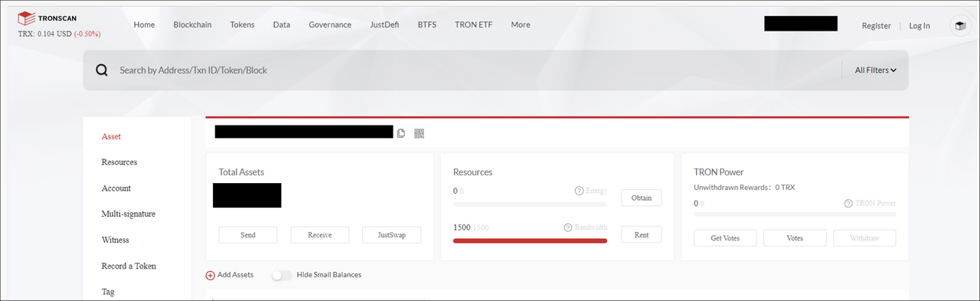Click the Register link
The height and width of the screenshot is (301, 980).
click(x=876, y=25)
